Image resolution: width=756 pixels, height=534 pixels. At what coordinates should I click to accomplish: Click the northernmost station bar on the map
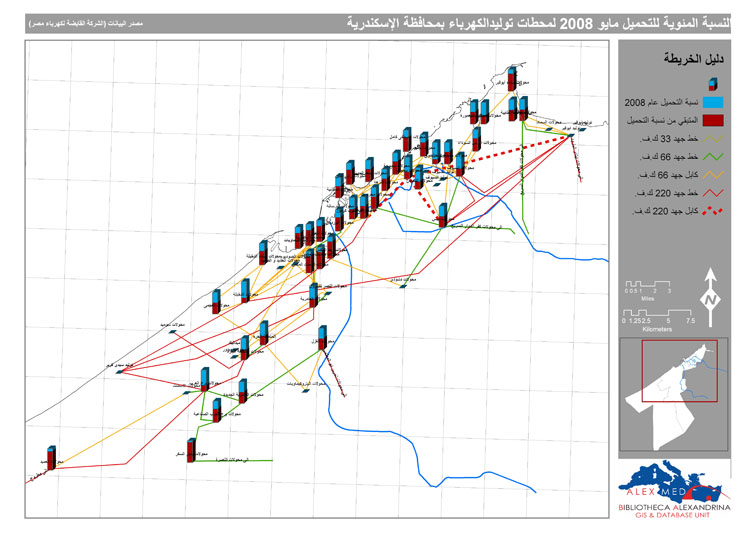511,78
